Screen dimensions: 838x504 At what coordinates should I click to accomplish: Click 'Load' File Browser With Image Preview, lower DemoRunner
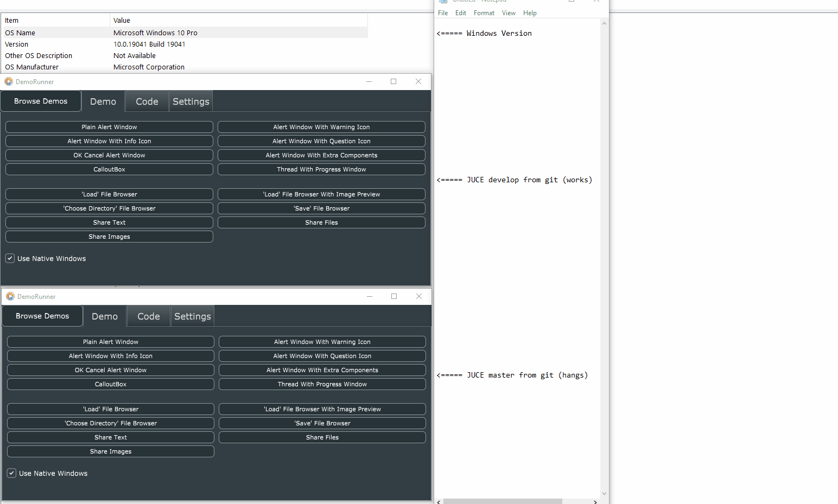click(322, 409)
